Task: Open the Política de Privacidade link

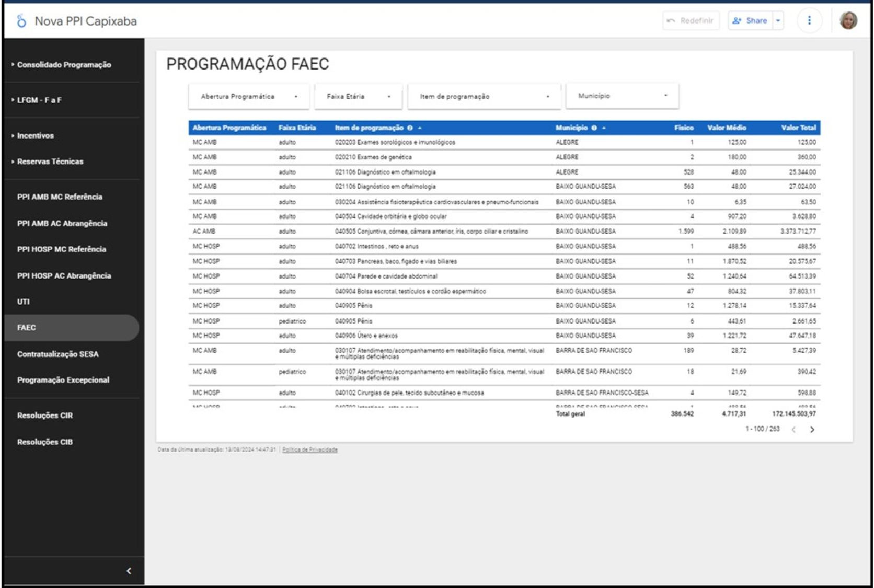Action: point(310,449)
